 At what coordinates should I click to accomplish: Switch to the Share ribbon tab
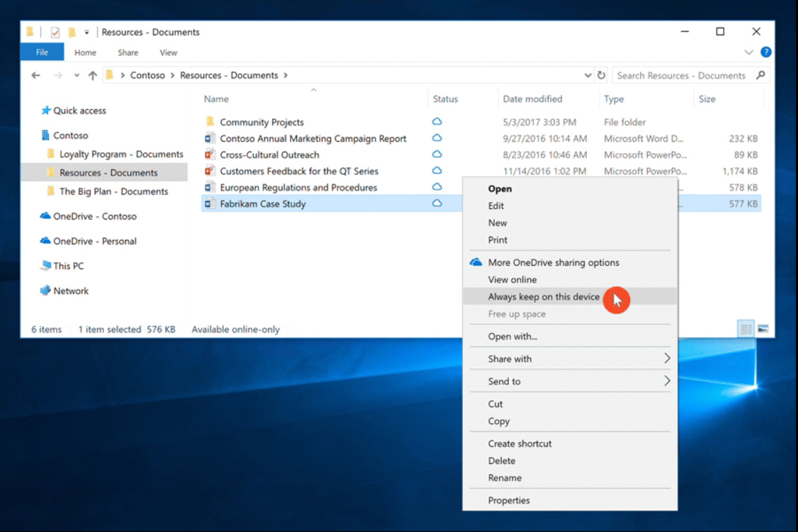pos(128,52)
